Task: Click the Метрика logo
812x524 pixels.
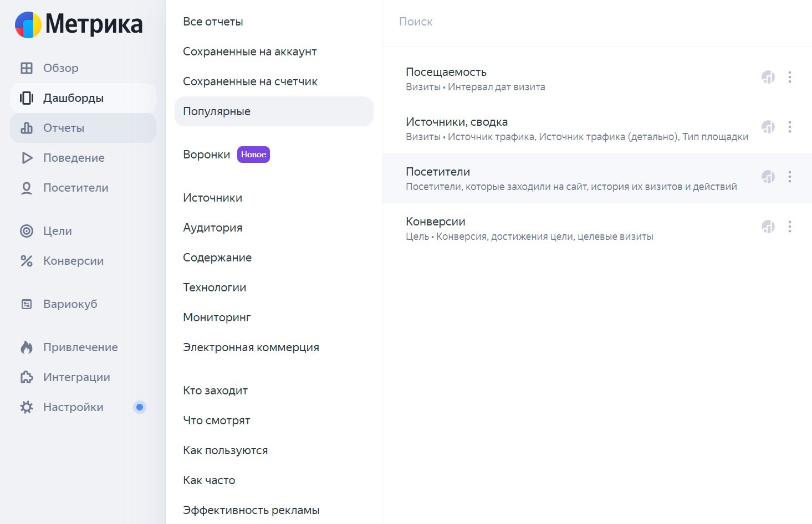Action: tap(79, 24)
